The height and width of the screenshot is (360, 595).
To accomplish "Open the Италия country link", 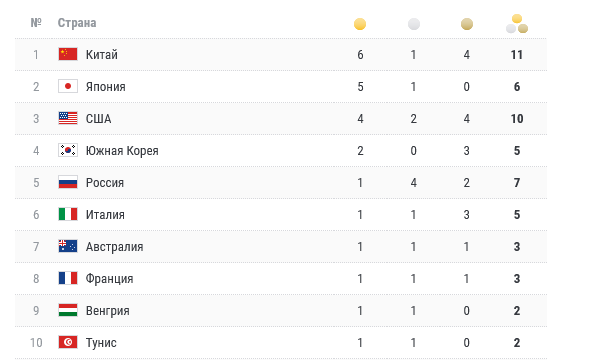I will (105, 215).
